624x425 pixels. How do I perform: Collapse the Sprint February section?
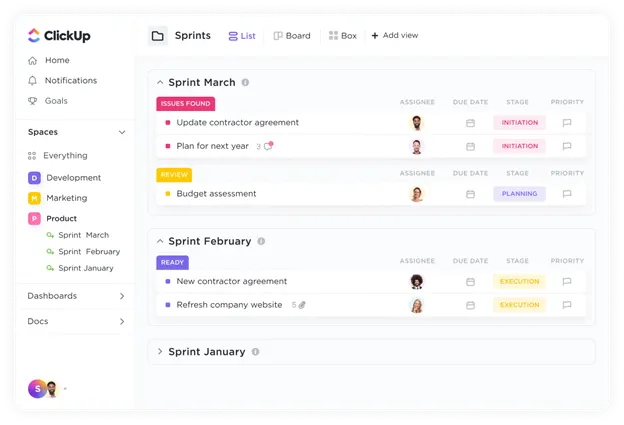pyautogui.click(x=160, y=241)
